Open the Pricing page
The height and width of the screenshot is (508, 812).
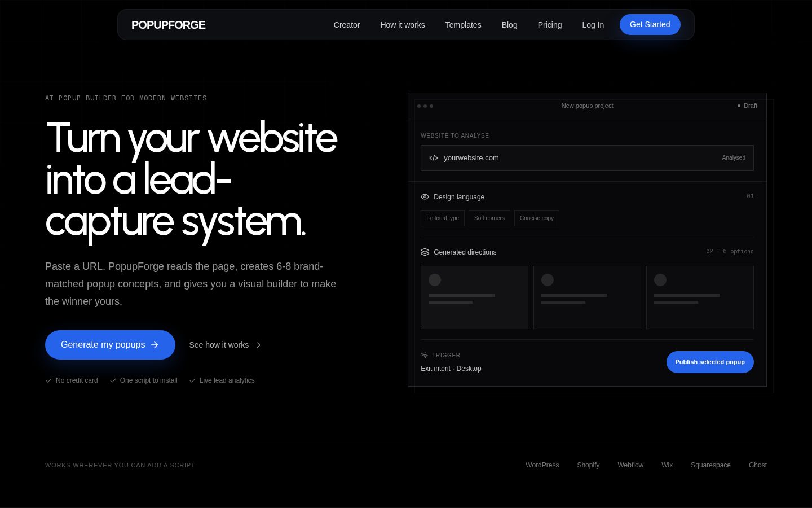pyautogui.click(x=550, y=25)
